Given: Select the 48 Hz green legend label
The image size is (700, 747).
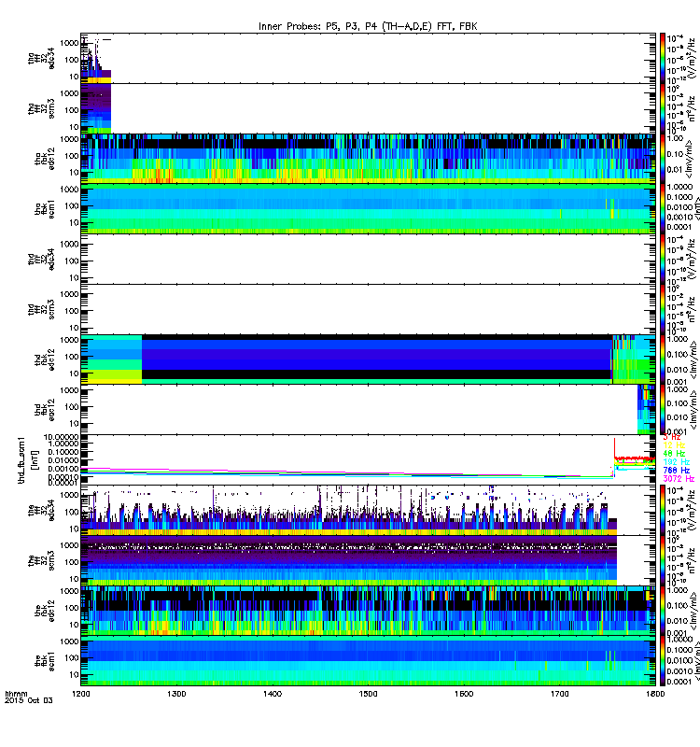Looking at the screenshot, I should [x=674, y=454].
